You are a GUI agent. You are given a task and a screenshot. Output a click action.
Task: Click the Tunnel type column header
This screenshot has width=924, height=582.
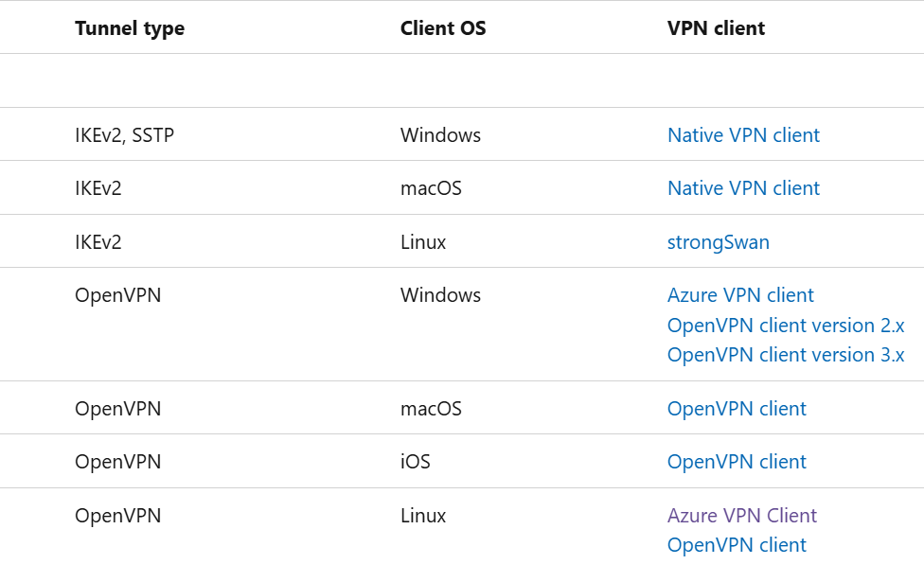pos(130,28)
